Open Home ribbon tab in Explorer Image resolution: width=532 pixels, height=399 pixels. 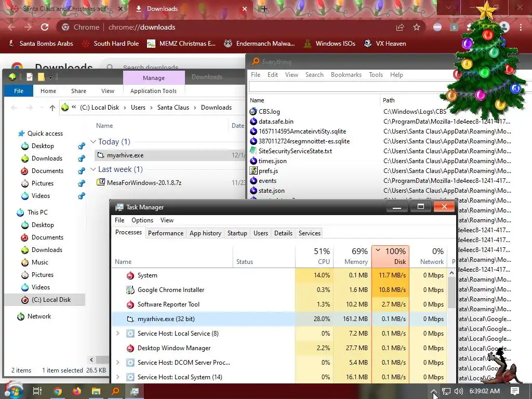point(48,91)
